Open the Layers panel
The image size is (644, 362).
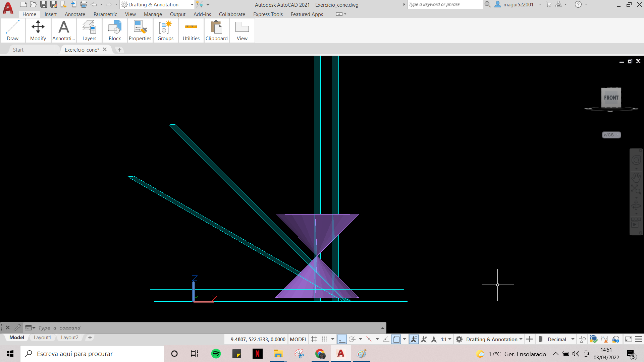tap(89, 30)
